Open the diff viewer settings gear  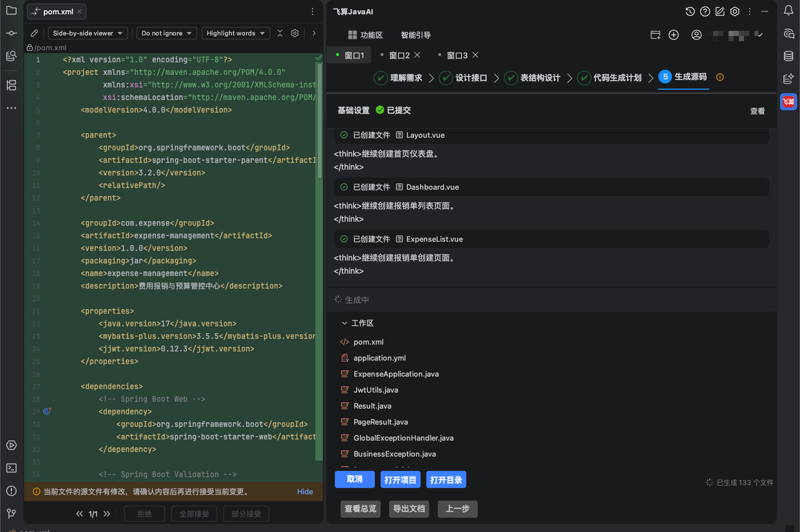(295, 33)
